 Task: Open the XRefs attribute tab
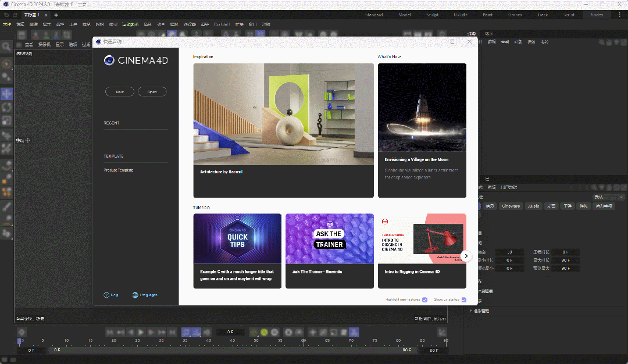point(533,206)
